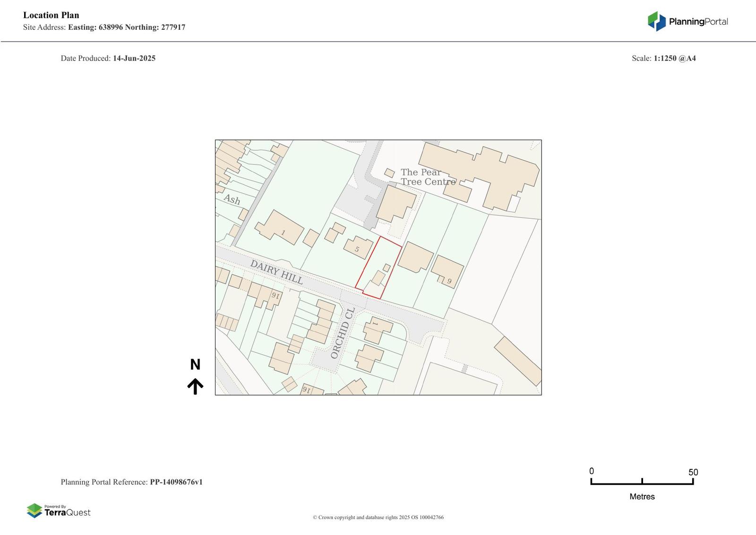Click the letter N above the arrow
756x535 pixels.
coord(195,364)
